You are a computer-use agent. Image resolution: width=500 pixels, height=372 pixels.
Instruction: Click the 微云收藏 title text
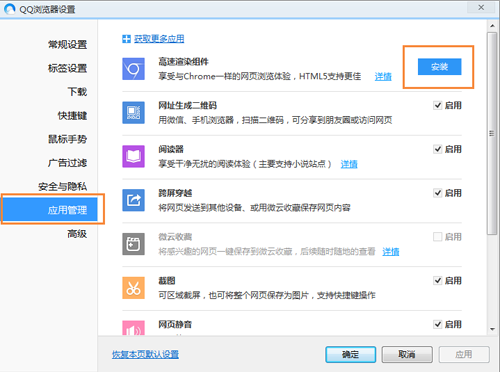point(175,237)
